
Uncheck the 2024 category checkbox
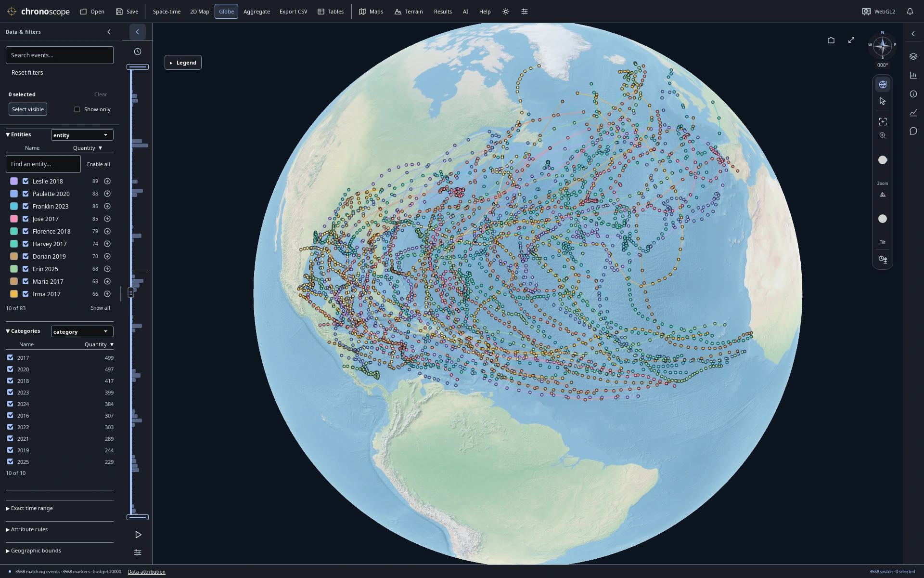point(10,404)
